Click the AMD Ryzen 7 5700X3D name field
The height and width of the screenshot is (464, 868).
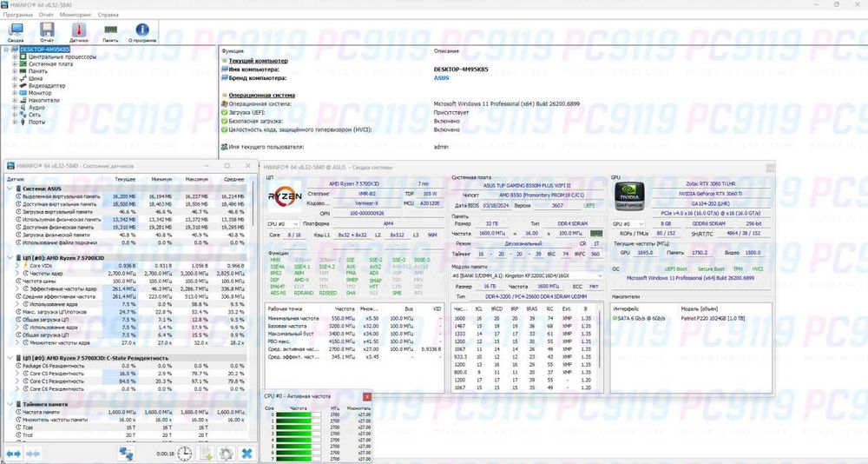tap(355, 183)
